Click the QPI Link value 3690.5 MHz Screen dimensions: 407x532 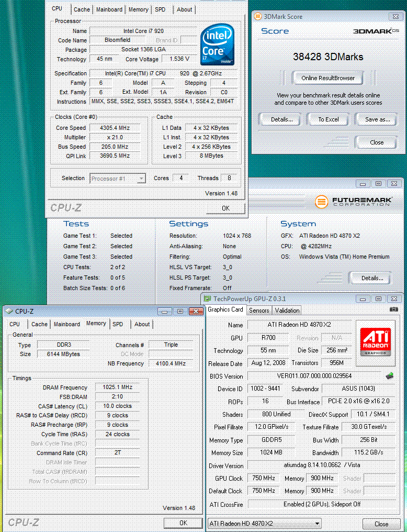point(115,156)
